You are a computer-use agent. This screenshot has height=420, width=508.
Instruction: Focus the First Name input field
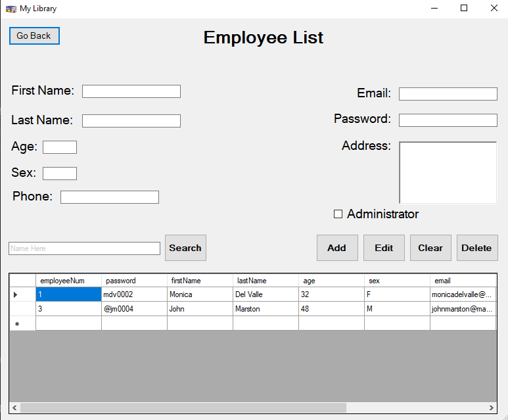131,91
